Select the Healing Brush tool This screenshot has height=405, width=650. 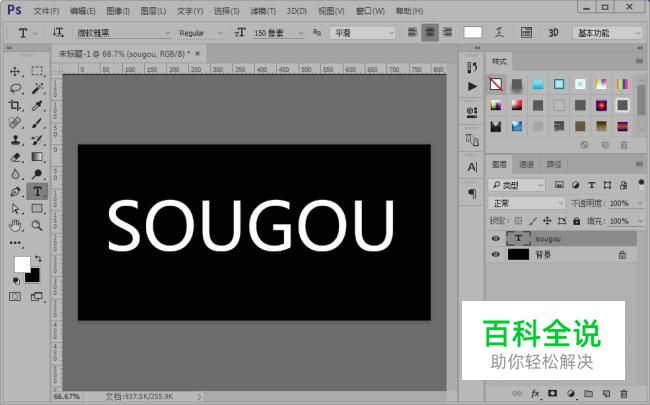tap(15, 123)
